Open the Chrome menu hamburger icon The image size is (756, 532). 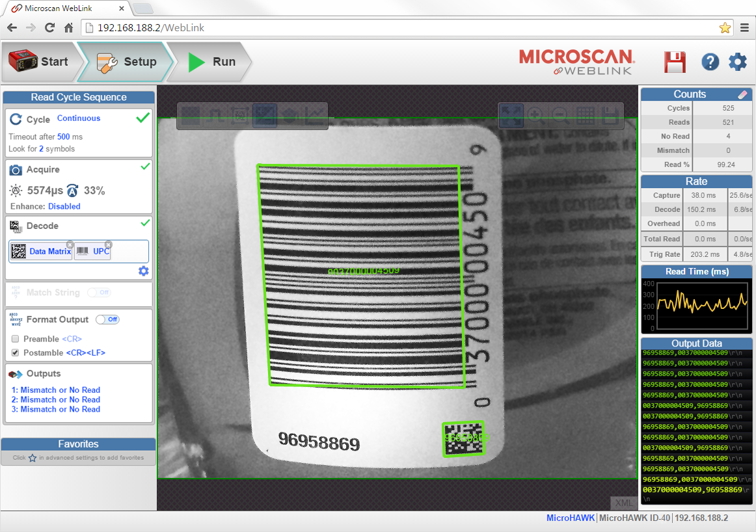pyautogui.click(x=744, y=28)
